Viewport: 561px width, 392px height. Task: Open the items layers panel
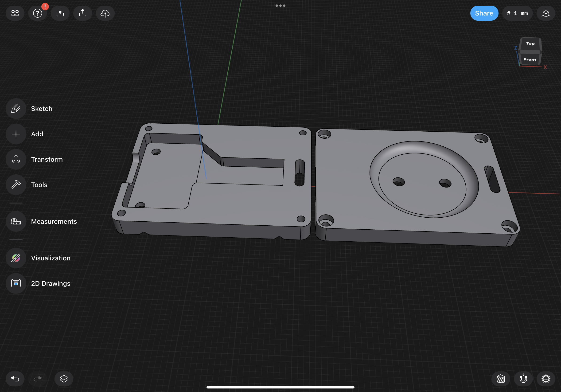pyautogui.click(x=64, y=379)
